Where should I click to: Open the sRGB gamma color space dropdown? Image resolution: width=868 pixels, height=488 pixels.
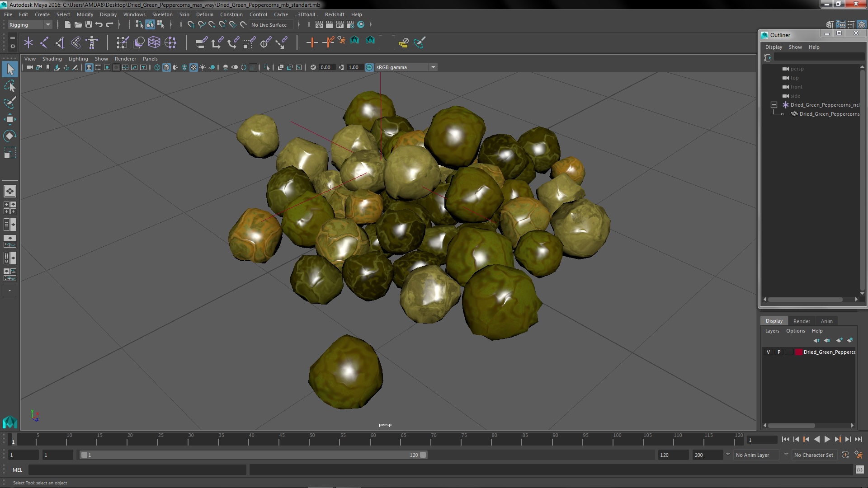433,67
